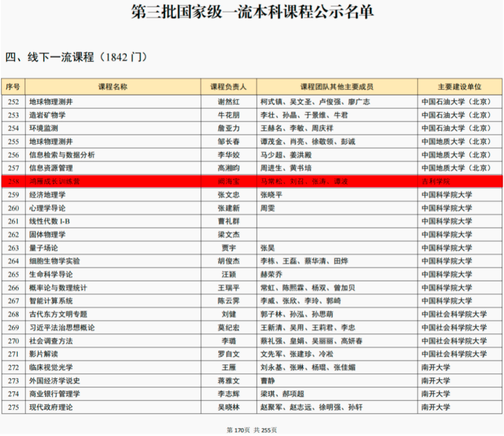Click course leader 牛花朋

[228, 115]
